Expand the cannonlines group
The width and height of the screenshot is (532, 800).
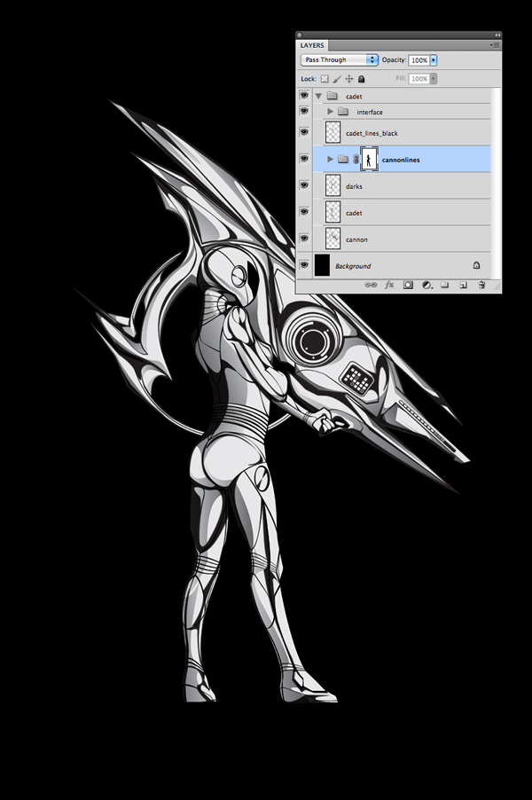pyautogui.click(x=330, y=159)
